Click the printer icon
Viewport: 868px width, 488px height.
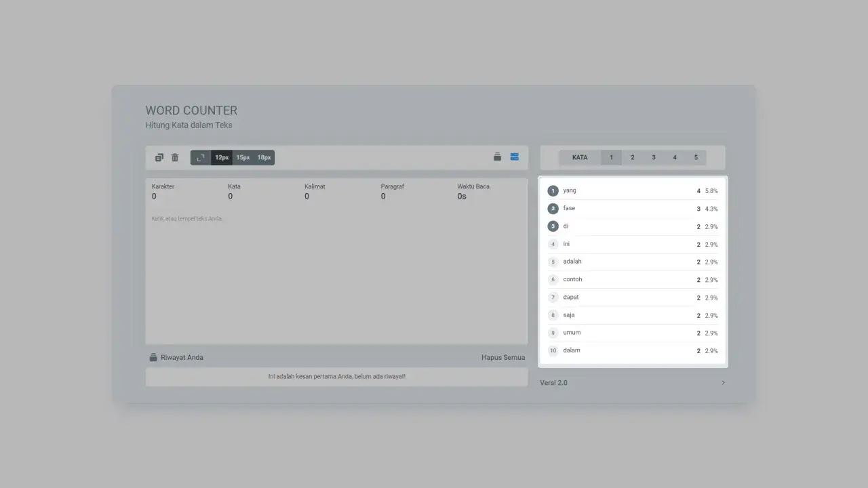pos(497,157)
